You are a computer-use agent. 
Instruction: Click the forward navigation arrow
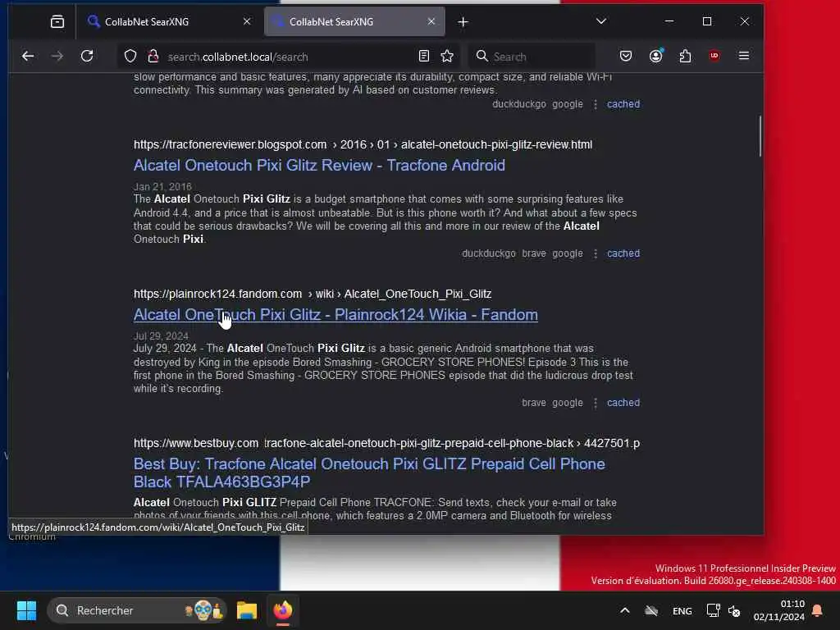point(57,57)
